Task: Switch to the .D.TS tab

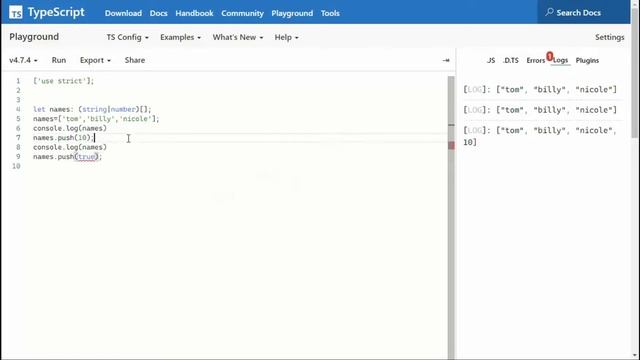Action: click(x=511, y=60)
